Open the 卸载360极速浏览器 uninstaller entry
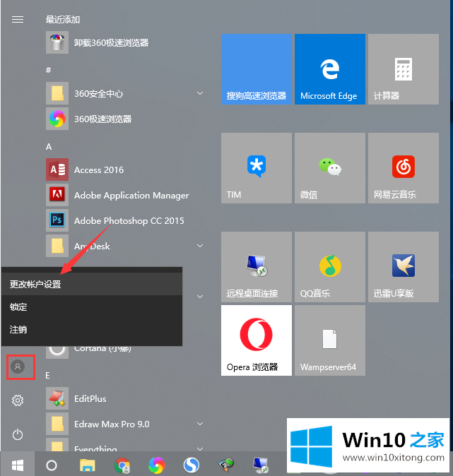 point(98,42)
